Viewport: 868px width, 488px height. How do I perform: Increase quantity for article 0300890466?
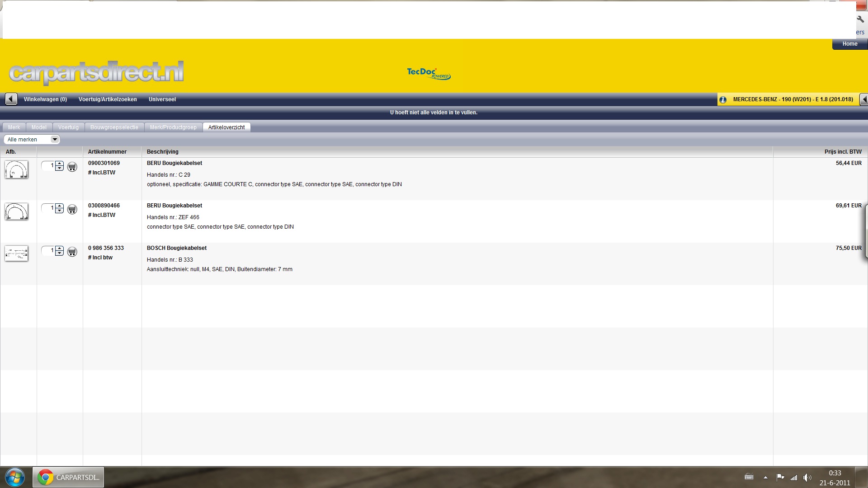pos(60,206)
